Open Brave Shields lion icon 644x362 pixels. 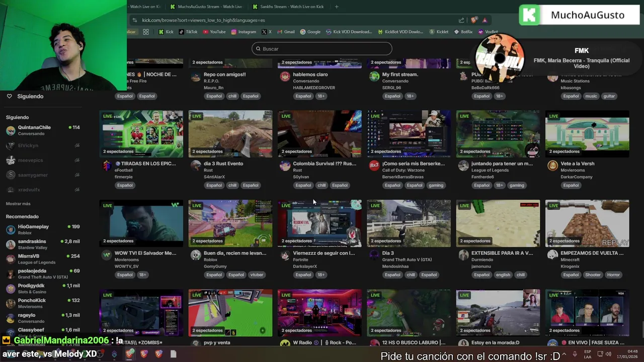[474, 20]
